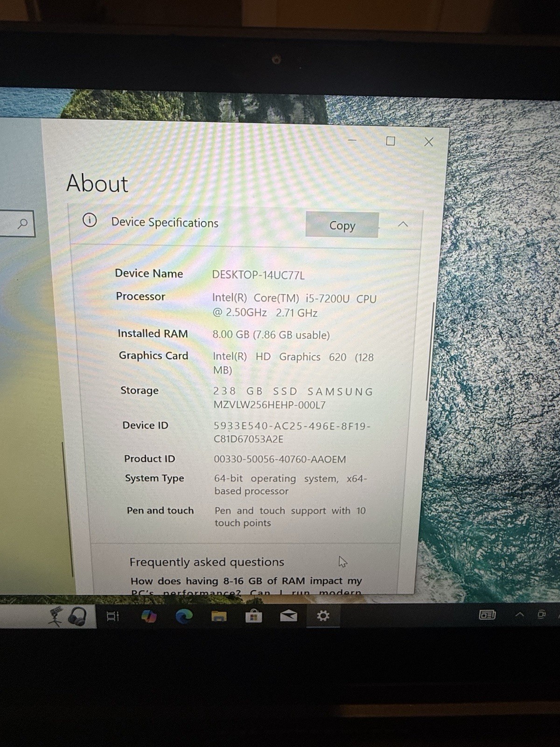Select Product ID 00330-50056-40760-AAOEM
Screen dimensions: 560x747
(x=280, y=459)
